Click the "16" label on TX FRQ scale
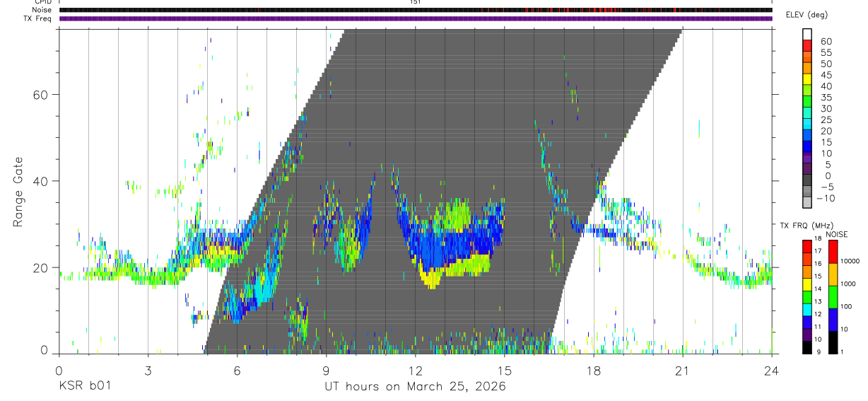This screenshot has width=868, height=401. tap(817, 264)
